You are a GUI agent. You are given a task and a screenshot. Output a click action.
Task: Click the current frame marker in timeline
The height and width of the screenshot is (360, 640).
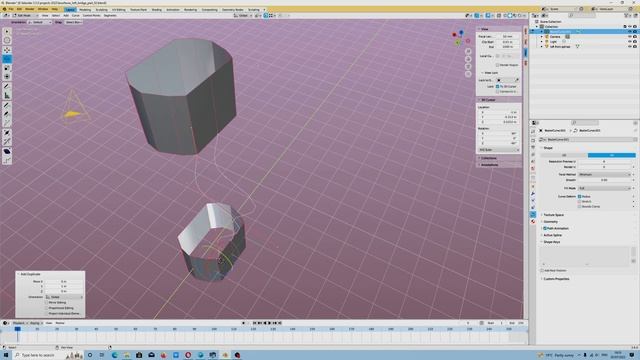coord(18,329)
